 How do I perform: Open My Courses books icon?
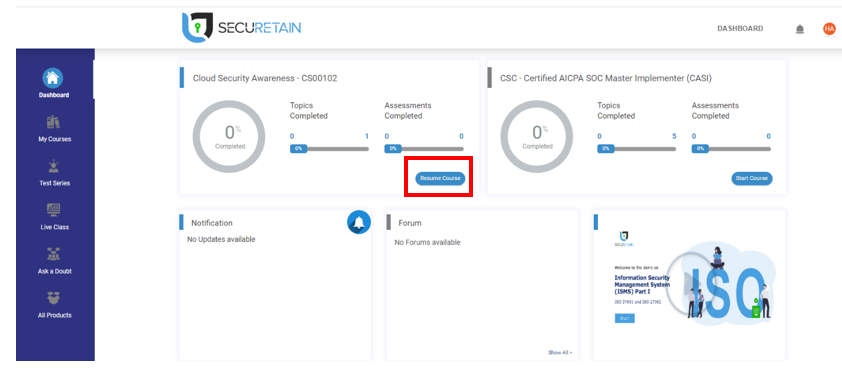pyautogui.click(x=54, y=122)
